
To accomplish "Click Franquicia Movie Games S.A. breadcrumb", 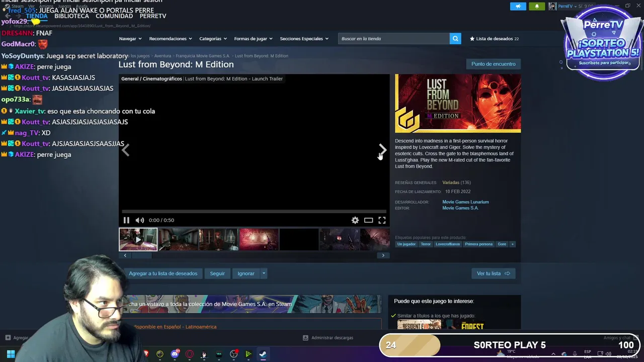I will [203, 56].
